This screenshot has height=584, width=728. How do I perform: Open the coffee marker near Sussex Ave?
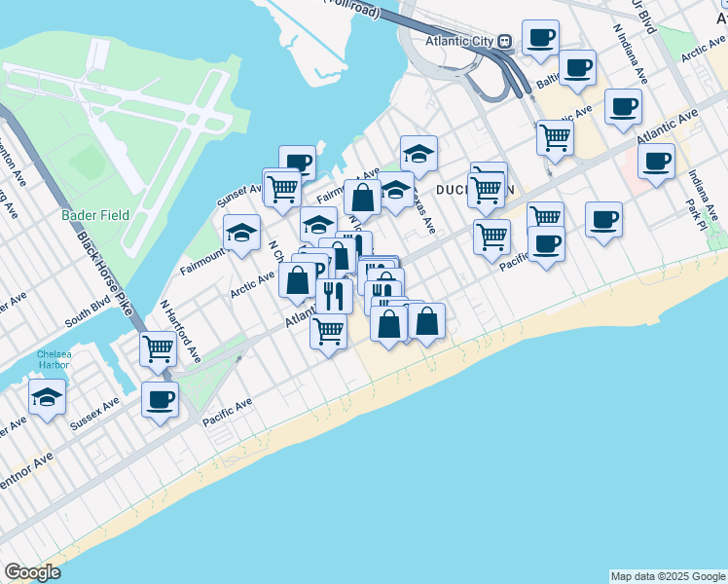click(x=160, y=401)
